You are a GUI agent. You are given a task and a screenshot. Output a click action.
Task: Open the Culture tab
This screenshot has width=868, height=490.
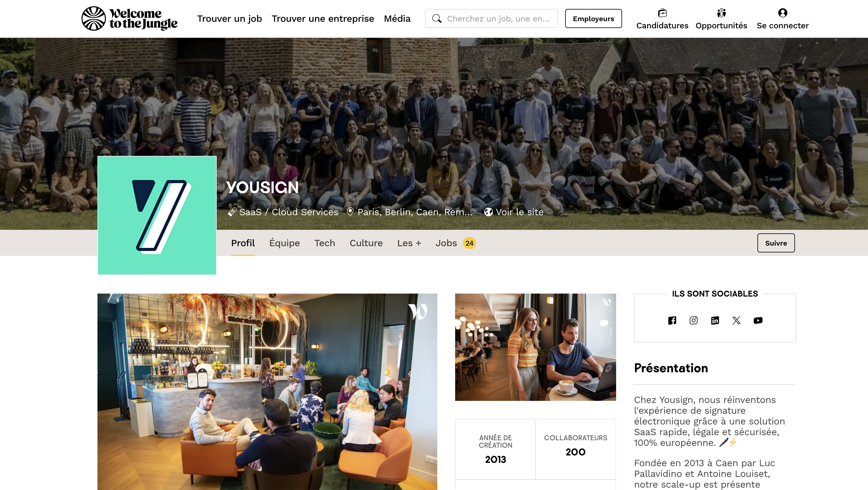pos(366,243)
